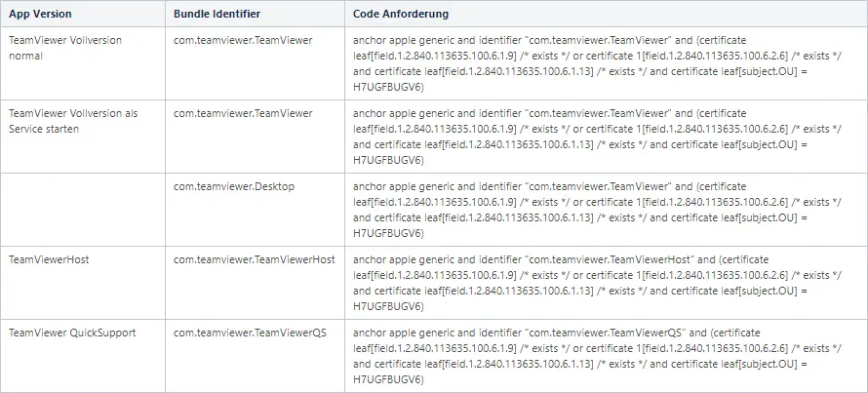The height and width of the screenshot is (393, 868).
Task: Click the "com.teamviewer.Desktop" bundle identifier
Action: click(x=234, y=186)
